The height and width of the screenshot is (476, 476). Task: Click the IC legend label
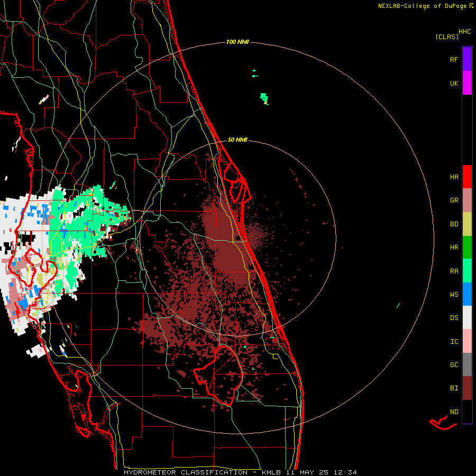point(454,342)
